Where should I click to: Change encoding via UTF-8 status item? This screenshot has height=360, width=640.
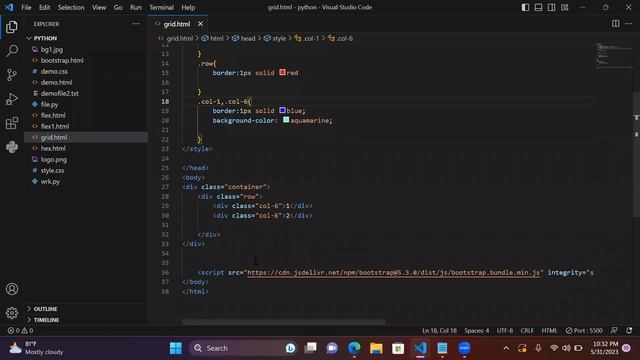click(x=505, y=331)
